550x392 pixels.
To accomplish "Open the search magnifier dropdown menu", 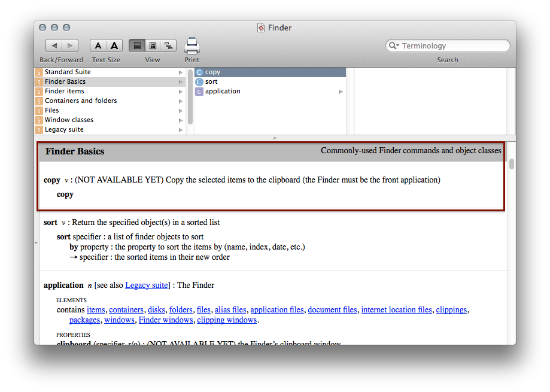I will point(394,45).
